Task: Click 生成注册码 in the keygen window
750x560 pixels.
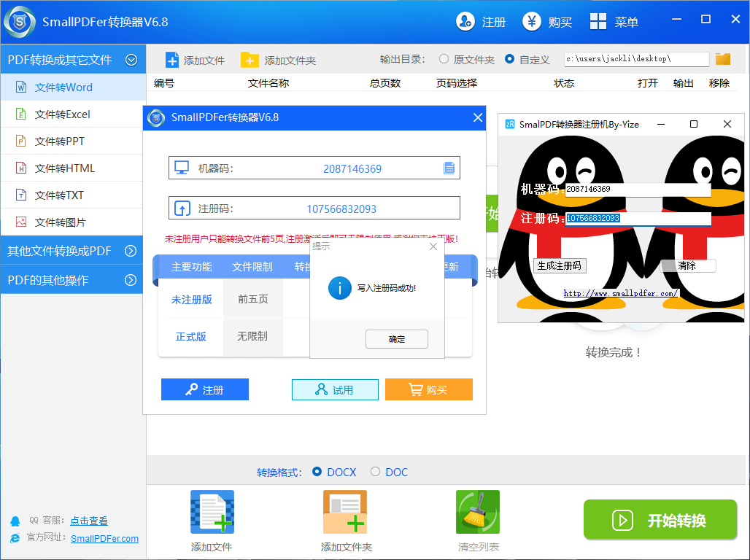Action: 559,265
